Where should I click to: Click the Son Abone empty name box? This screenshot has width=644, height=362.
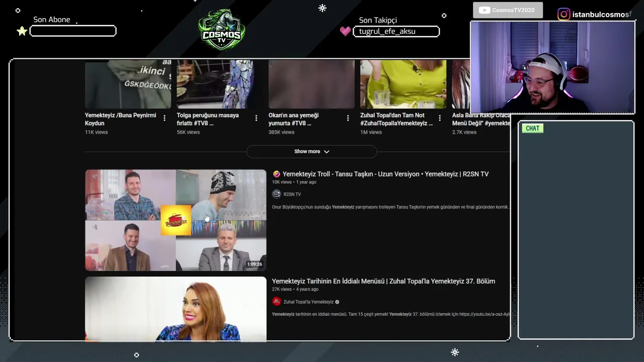point(73,31)
